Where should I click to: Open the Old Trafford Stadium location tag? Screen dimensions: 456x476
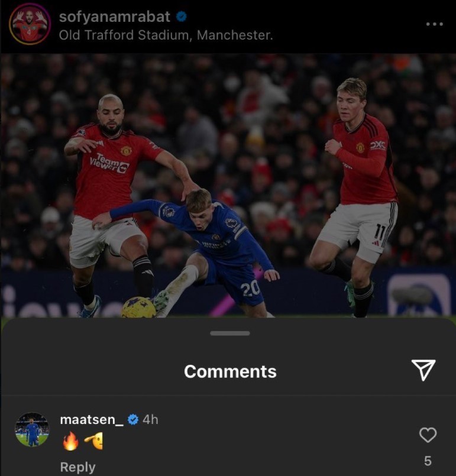tap(166, 35)
